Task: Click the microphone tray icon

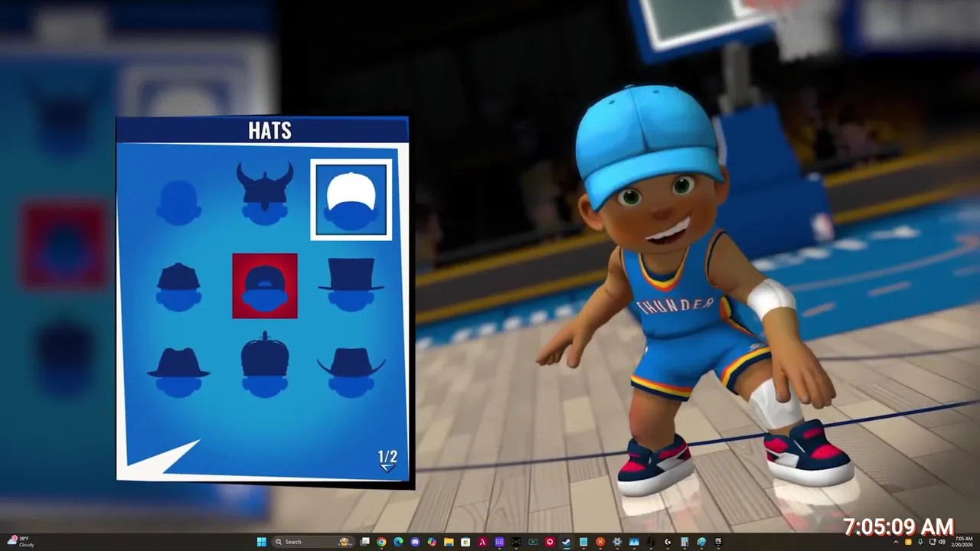Action: click(x=920, y=542)
